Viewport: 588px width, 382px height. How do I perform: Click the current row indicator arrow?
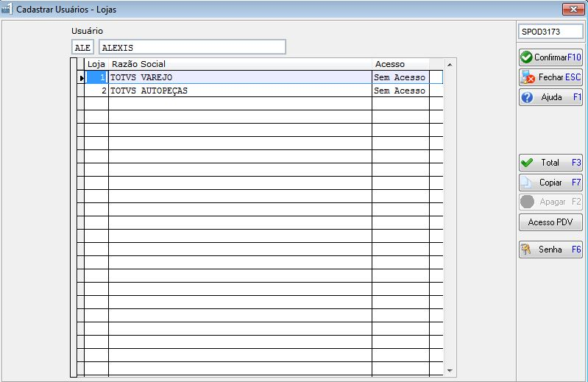81,78
